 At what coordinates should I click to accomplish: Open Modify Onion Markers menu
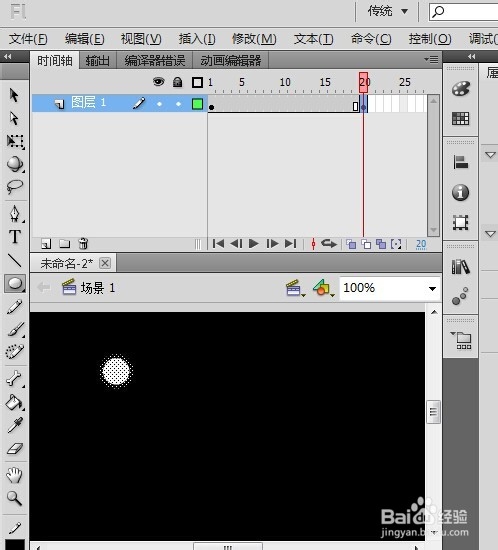396,244
